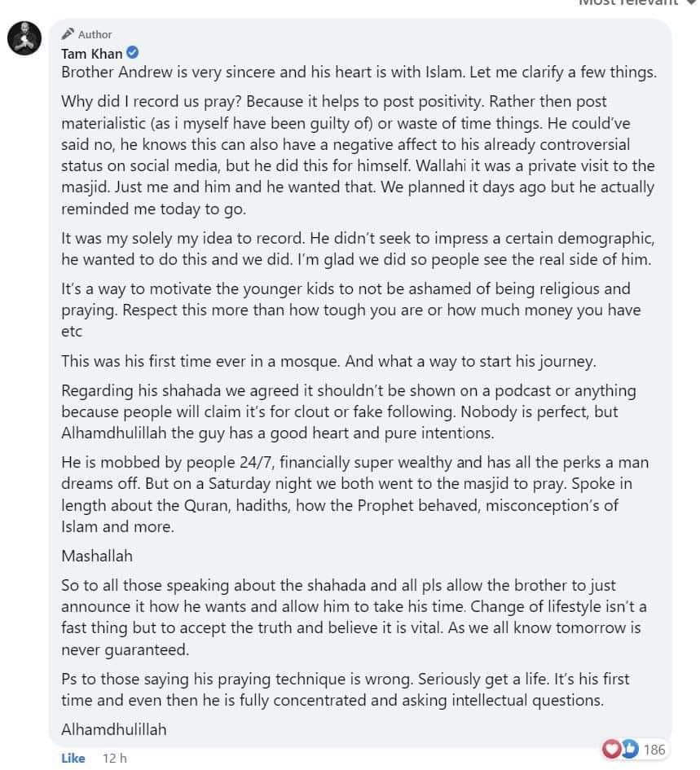Click the Most relevant sort label
Screen dimensions: 700x770
tap(628, 2)
